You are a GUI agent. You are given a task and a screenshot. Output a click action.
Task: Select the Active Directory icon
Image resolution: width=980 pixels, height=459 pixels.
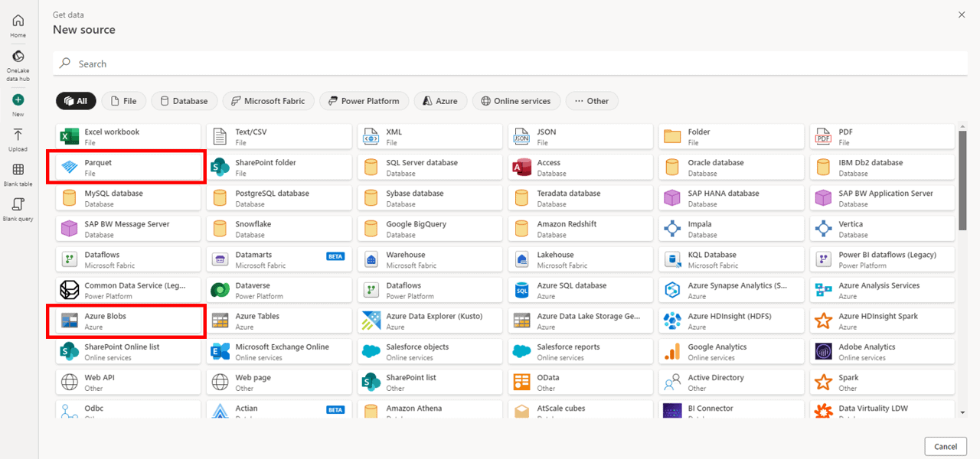point(673,382)
